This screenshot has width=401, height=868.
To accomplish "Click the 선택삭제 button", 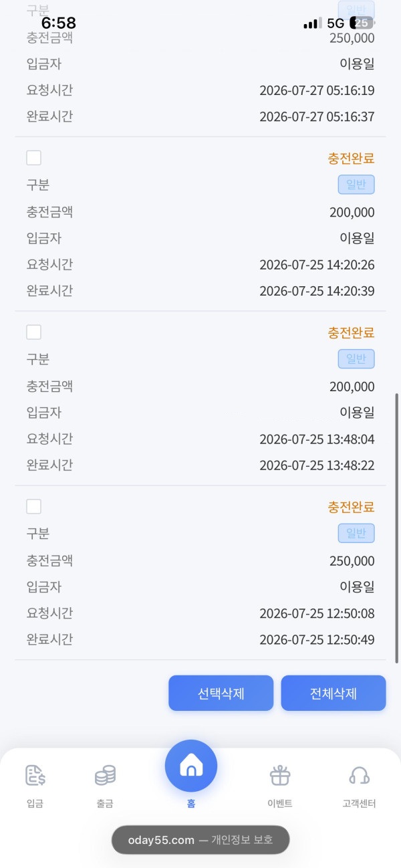I will pos(221,693).
